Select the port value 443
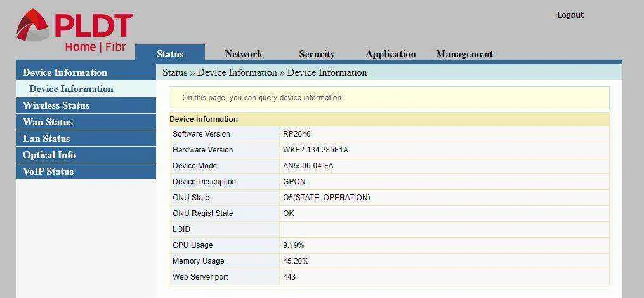 click(x=289, y=277)
